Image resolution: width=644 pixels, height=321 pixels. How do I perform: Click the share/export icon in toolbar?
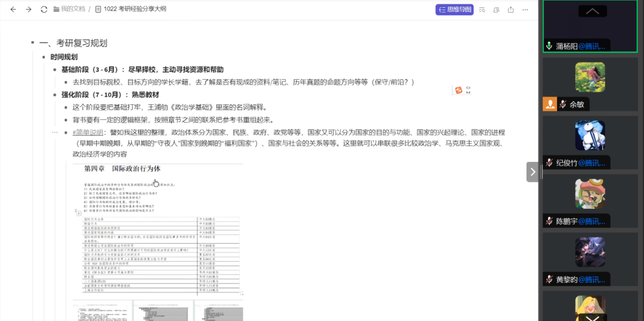(510, 10)
